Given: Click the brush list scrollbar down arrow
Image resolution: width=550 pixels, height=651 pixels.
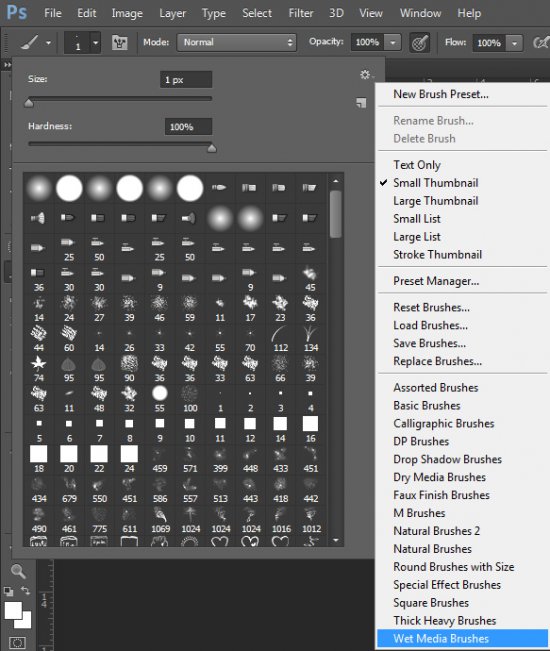Looking at the screenshot, I should (x=335, y=540).
